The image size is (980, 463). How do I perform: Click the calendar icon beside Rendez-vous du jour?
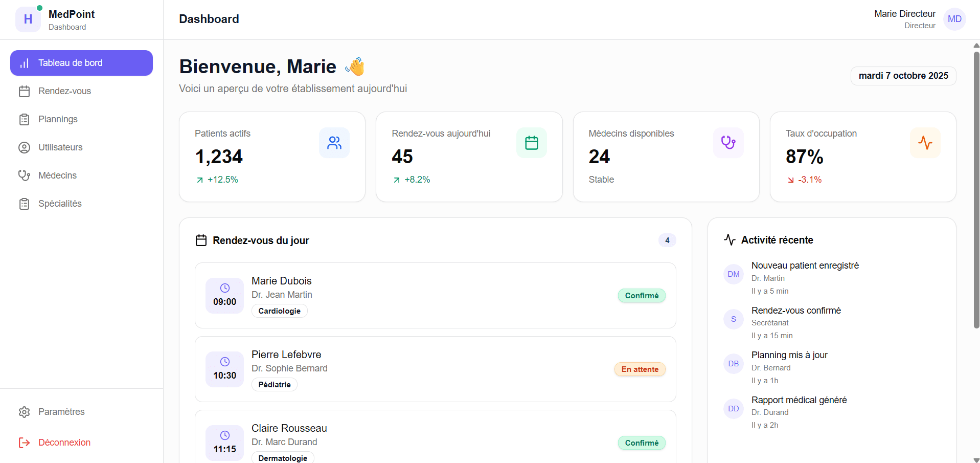pyautogui.click(x=201, y=240)
